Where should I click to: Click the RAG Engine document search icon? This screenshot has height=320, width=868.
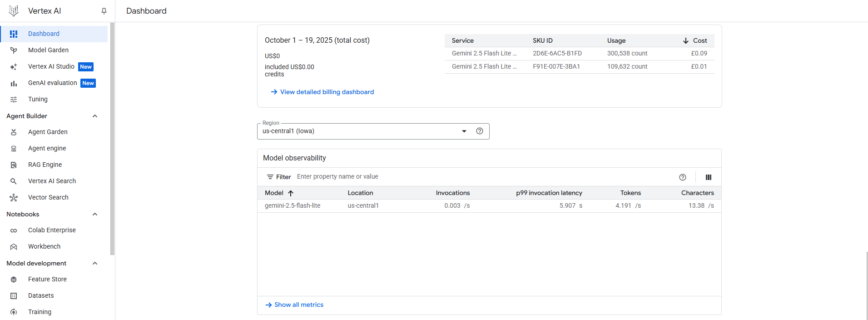pos(14,165)
